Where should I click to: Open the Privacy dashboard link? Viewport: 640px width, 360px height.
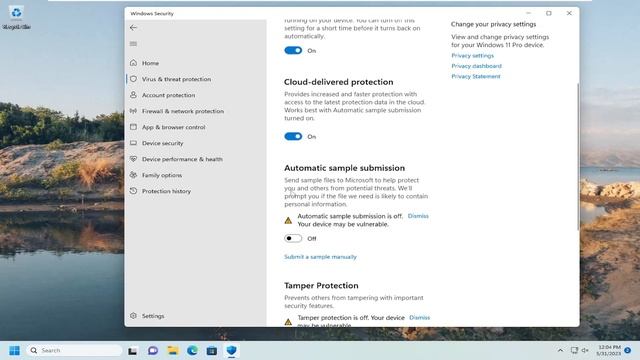click(x=476, y=66)
